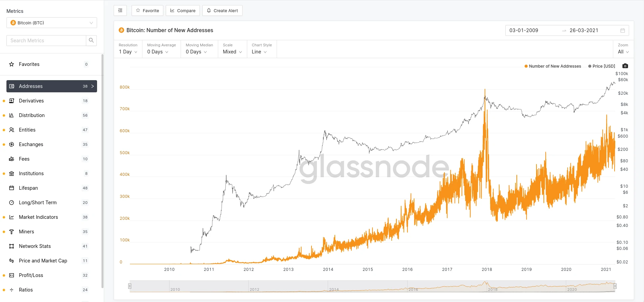Click the Price and Market Cap label

tap(43, 261)
